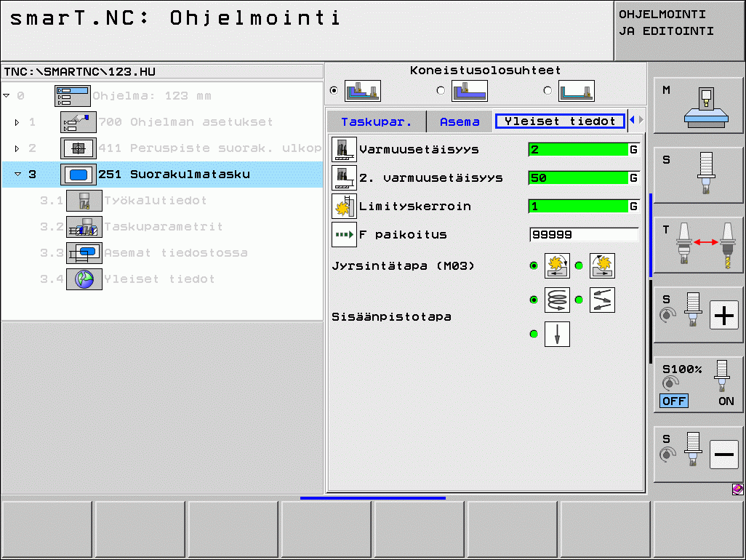This screenshot has width=746, height=560.
Task: Click the reciprocating plunge icon
Action: pyautogui.click(x=602, y=300)
